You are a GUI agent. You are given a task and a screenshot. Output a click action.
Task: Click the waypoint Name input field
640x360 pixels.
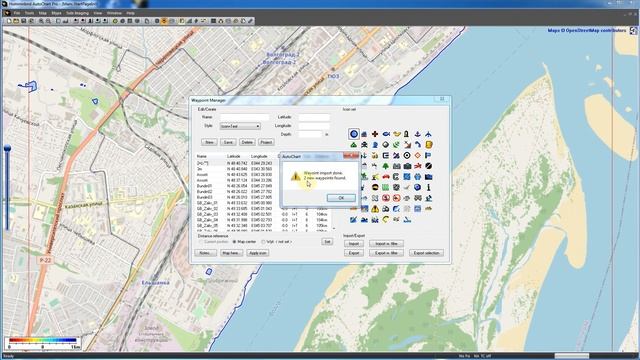(244, 117)
